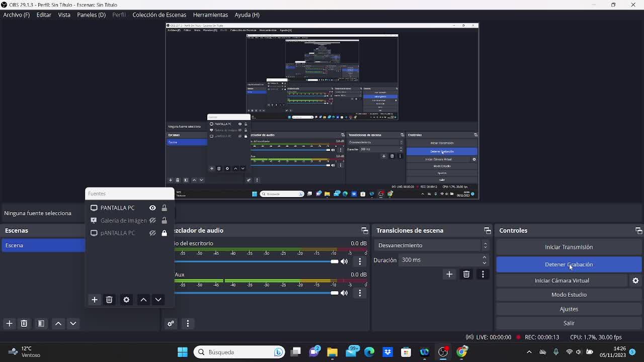
Task: Open the Archivo menu
Action: click(x=16, y=15)
